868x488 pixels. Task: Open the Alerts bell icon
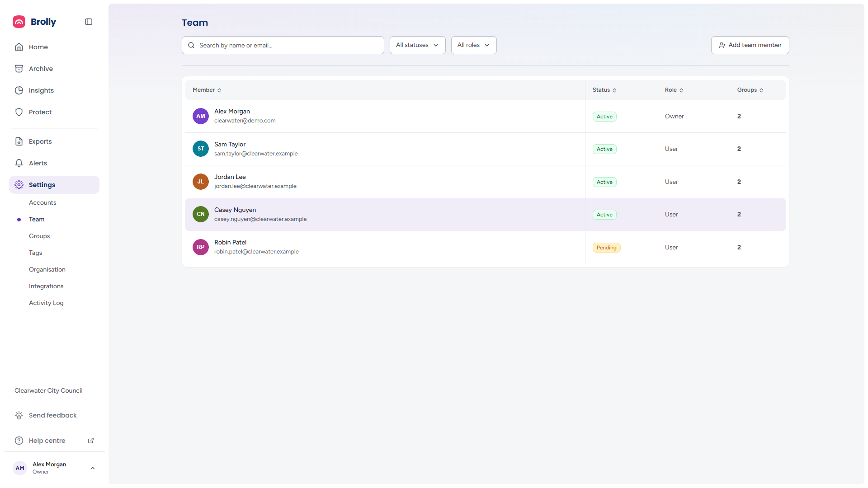[19, 163]
